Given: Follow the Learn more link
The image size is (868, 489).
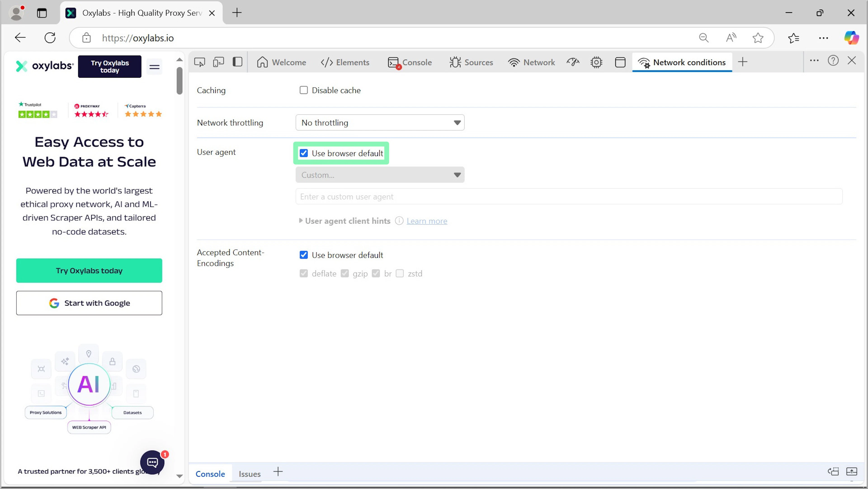Looking at the screenshot, I should [427, 221].
